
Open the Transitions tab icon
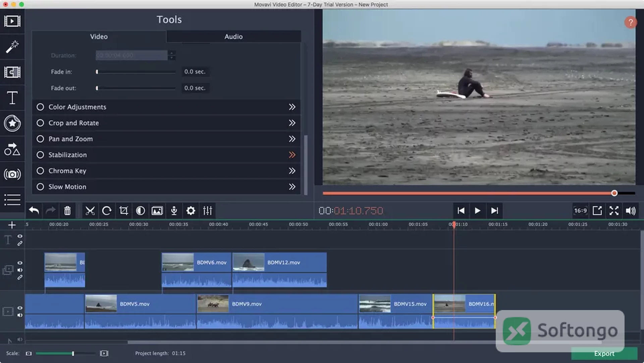tap(12, 72)
